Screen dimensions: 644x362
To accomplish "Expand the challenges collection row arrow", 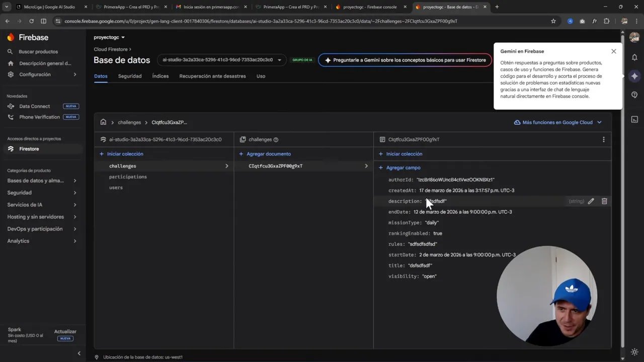I will 226,165.
